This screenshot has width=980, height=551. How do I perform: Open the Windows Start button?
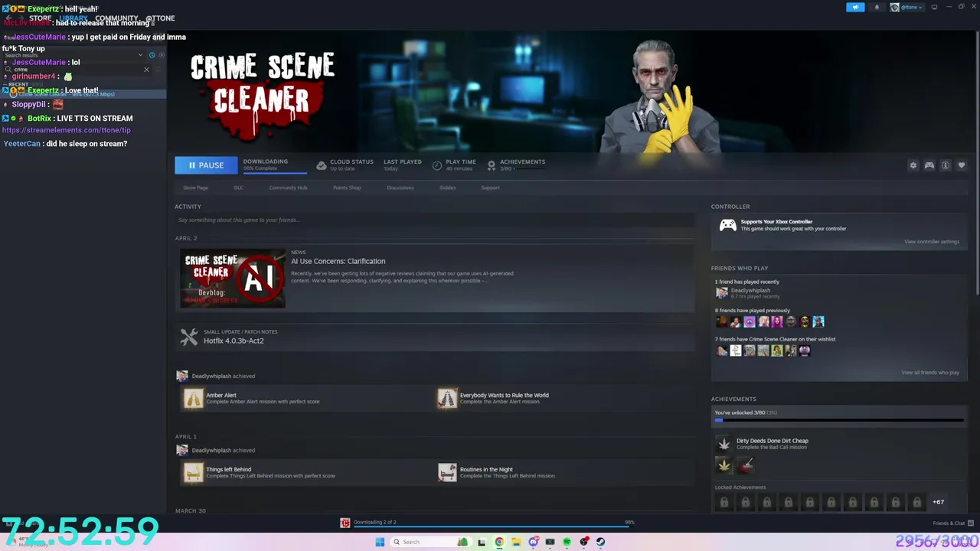tap(380, 542)
